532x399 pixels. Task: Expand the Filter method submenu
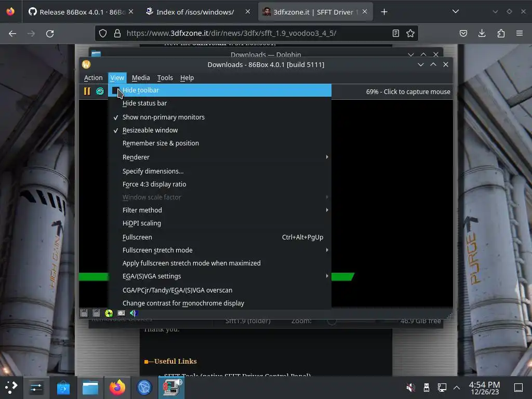(x=220, y=210)
